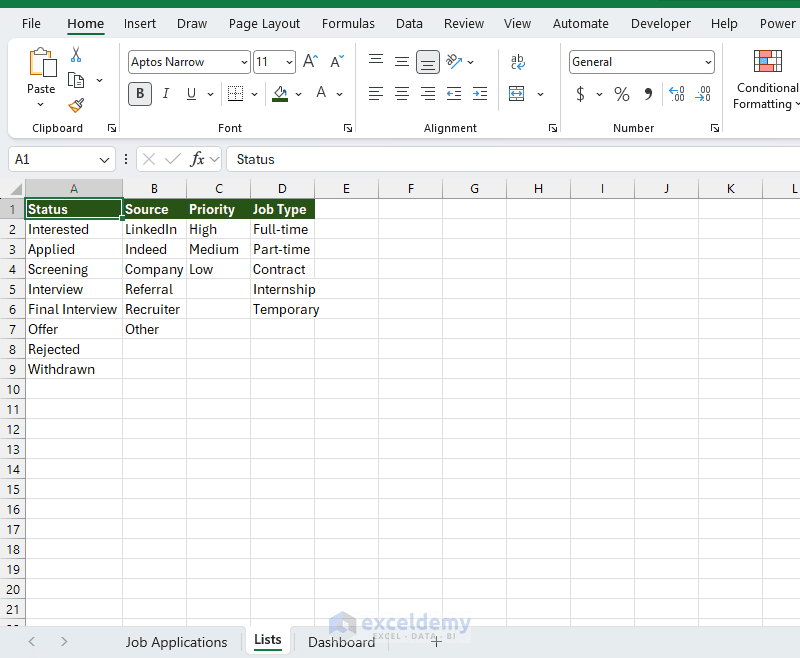This screenshot has height=658, width=800.
Task: Toggle Bottom Align button
Action: pos(428,62)
